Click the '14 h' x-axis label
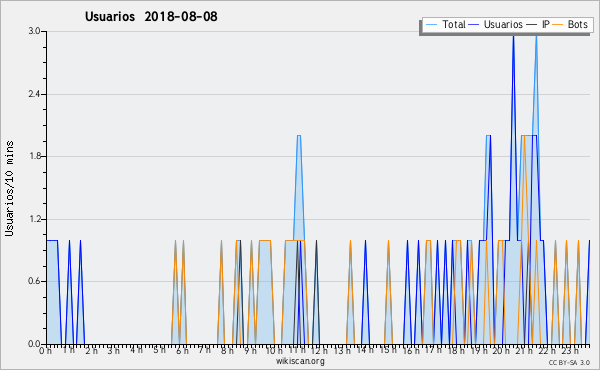The height and width of the screenshot is (370, 600). tap(365, 350)
